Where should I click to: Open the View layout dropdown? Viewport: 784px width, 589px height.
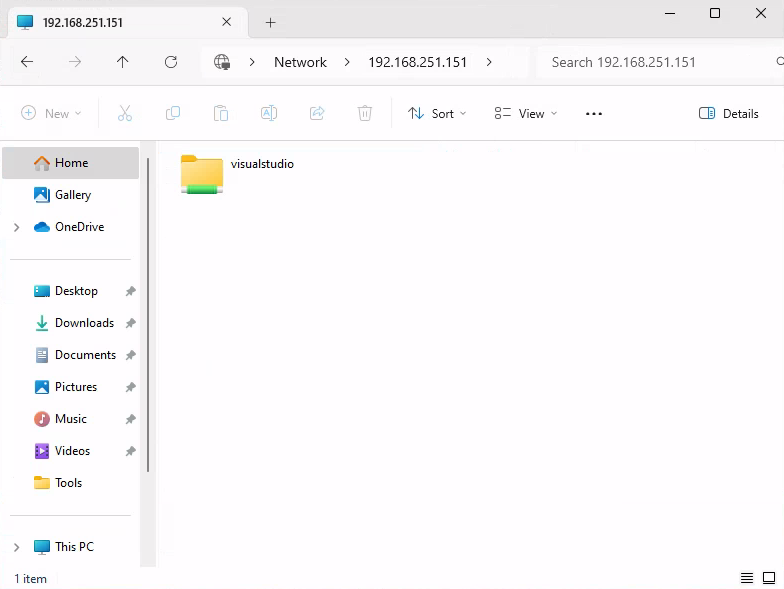(x=526, y=114)
